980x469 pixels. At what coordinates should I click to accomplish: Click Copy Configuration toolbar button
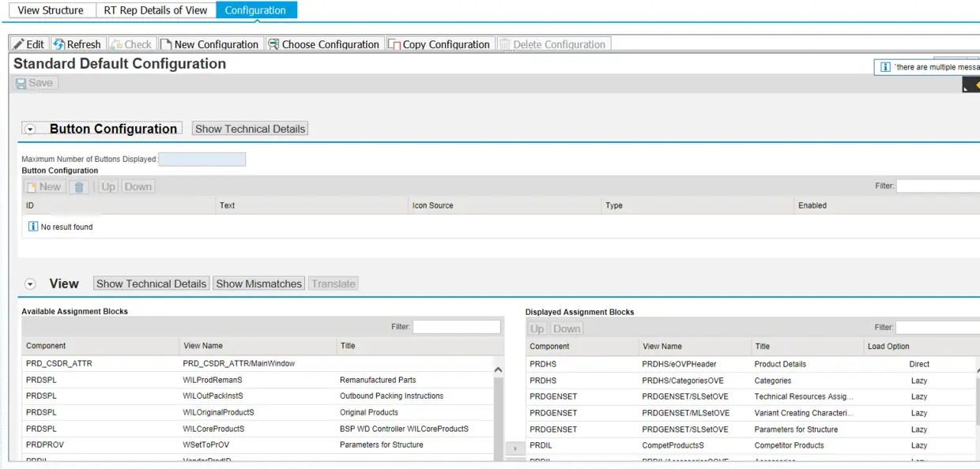coord(439,44)
